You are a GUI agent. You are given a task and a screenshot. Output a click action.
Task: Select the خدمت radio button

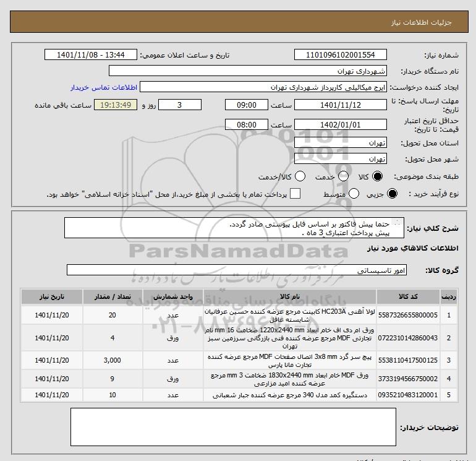pyautogui.click(x=343, y=176)
